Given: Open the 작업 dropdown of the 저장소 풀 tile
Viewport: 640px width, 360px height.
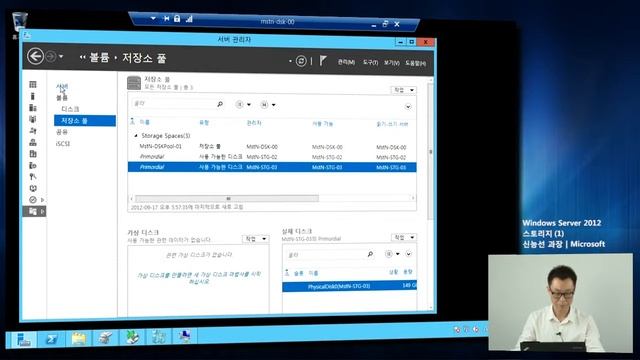Looking at the screenshot, I should [x=404, y=90].
